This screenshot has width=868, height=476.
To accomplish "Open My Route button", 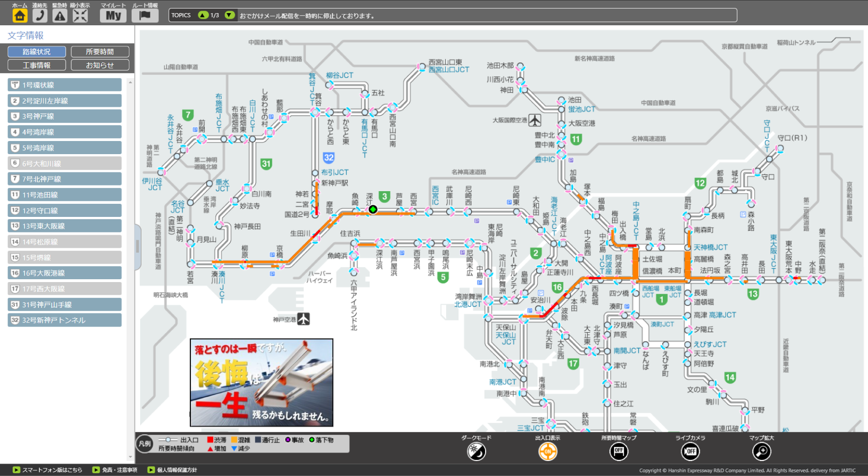I will tap(113, 15).
